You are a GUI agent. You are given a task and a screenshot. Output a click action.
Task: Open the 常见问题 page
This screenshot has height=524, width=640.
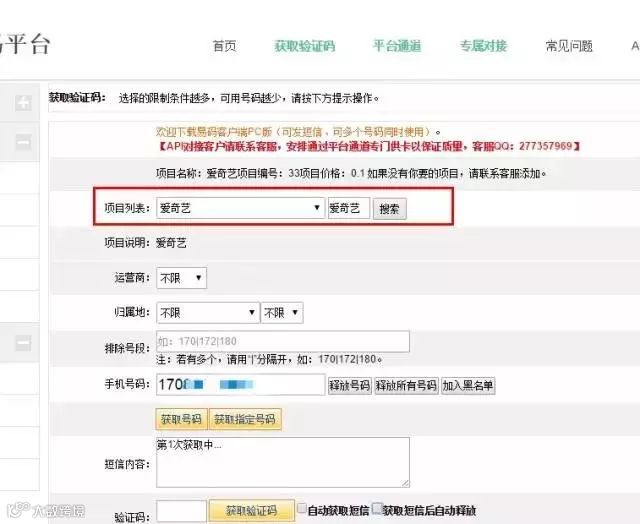pyautogui.click(x=569, y=46)
